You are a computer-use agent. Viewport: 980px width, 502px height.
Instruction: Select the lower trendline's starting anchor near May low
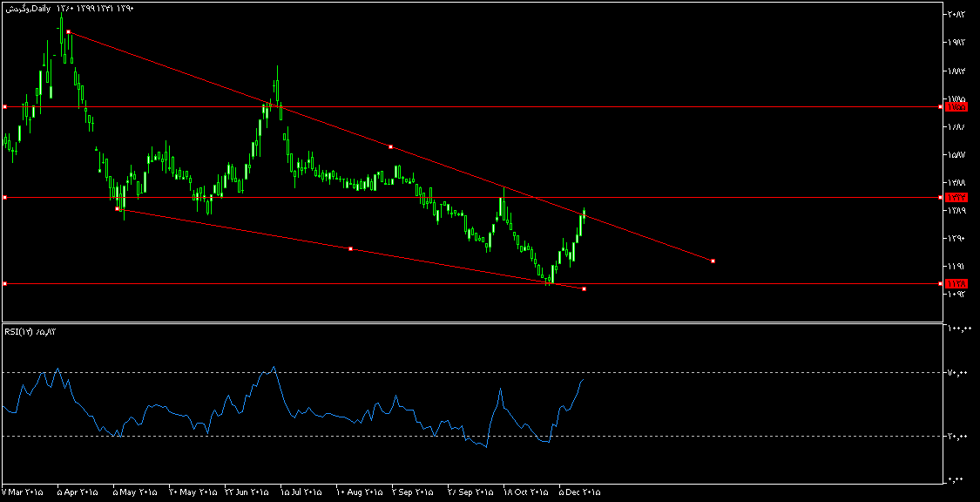[x=117, y=209]
